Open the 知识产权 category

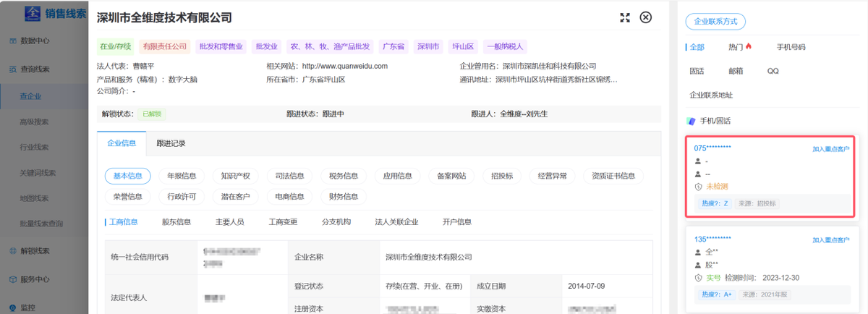[x=235, y=176]
